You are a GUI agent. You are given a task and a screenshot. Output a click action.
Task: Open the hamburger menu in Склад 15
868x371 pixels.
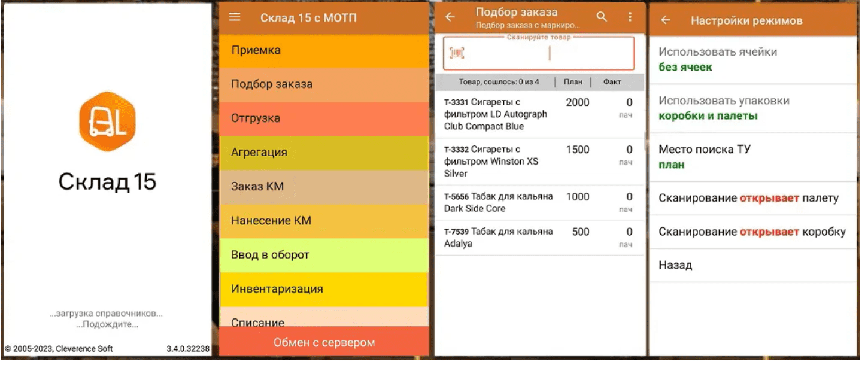pos(235,17)
